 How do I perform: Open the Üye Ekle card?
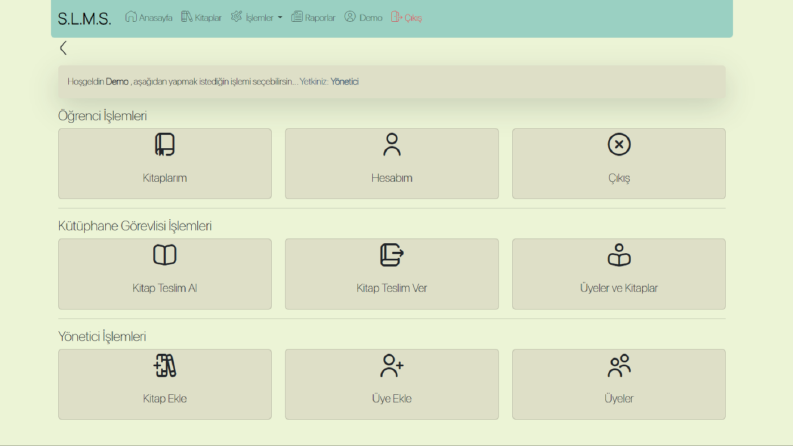click(392, 384)
